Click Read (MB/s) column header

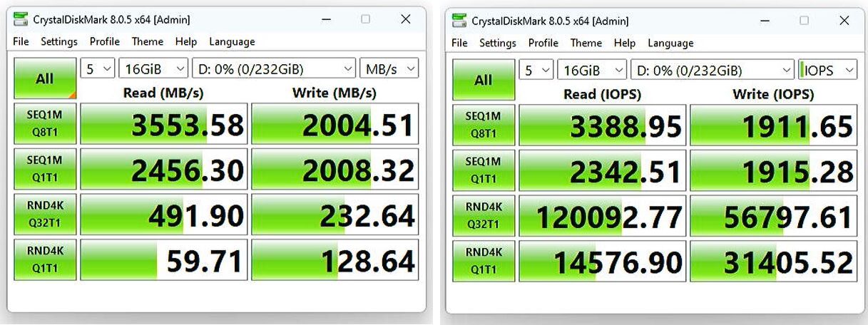(x=164, y=93)
